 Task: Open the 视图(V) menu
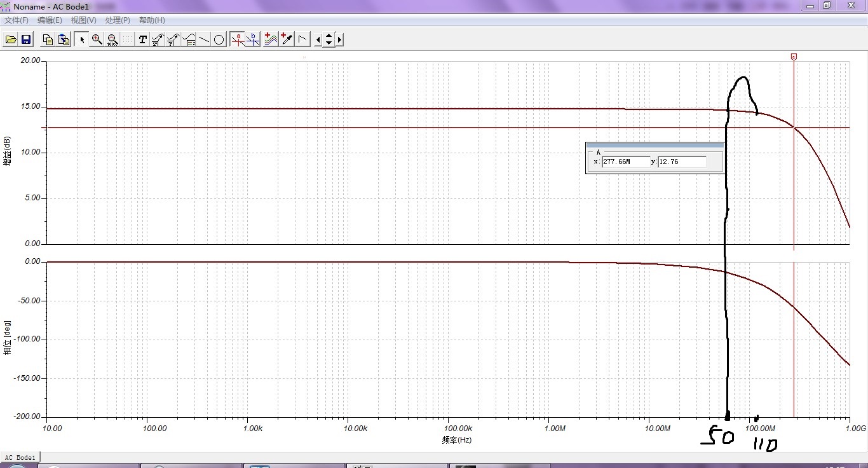pyautogui.click(x=84, y=20)
